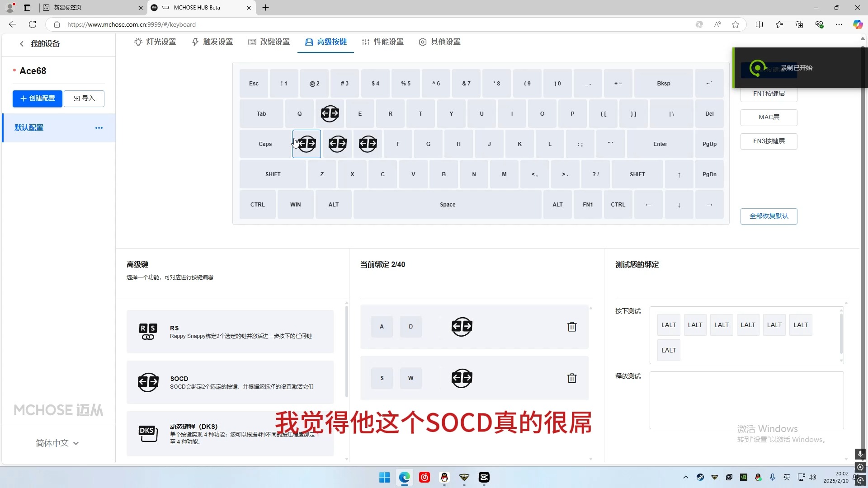Open 默认配置 three-dot options menu
868x488 pixels.
point(99,128)
